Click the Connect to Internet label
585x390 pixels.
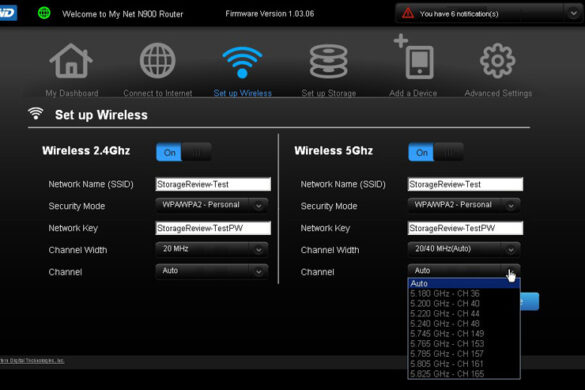pos(158,93)
